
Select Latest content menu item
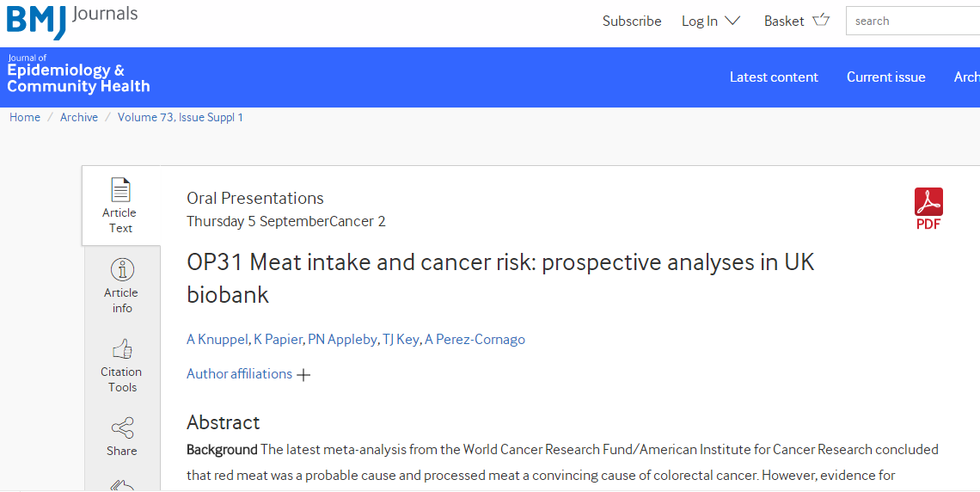774,77
